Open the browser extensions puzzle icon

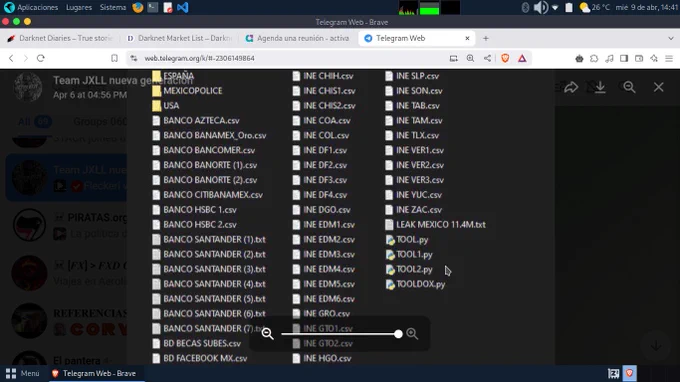[594, 58]
